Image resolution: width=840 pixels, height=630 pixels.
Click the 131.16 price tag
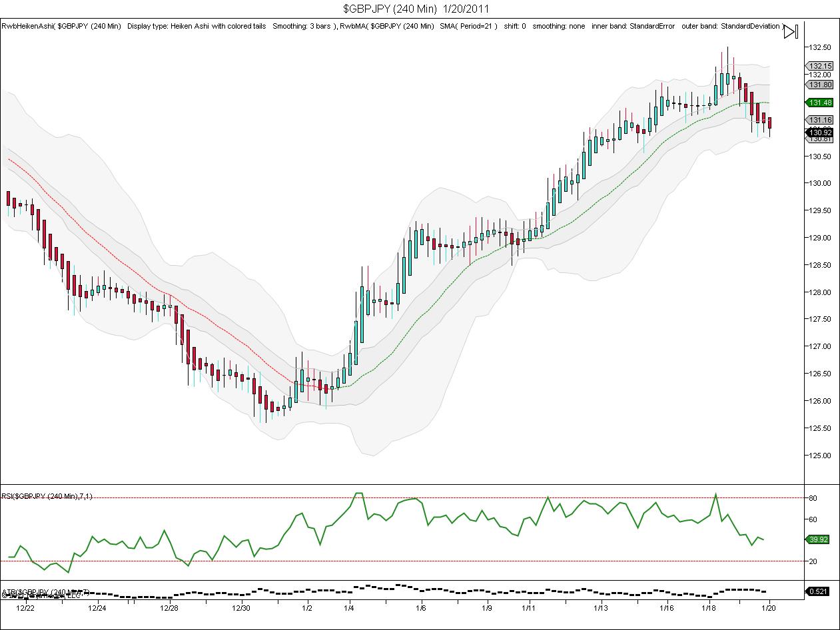(x=820, y=120)
